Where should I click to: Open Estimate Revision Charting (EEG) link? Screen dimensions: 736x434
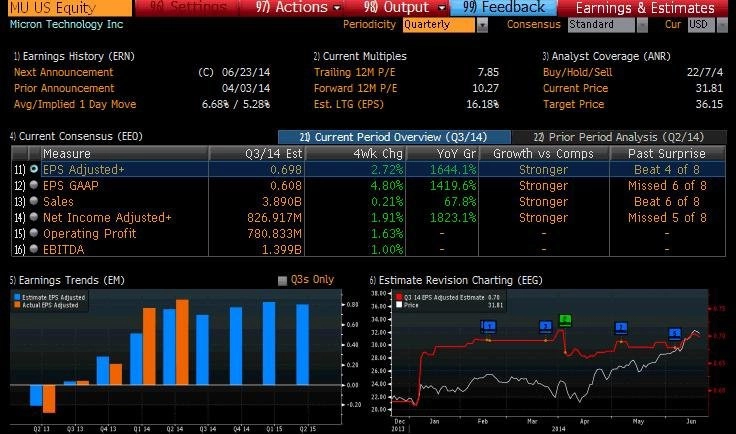[x=456, y=280]
